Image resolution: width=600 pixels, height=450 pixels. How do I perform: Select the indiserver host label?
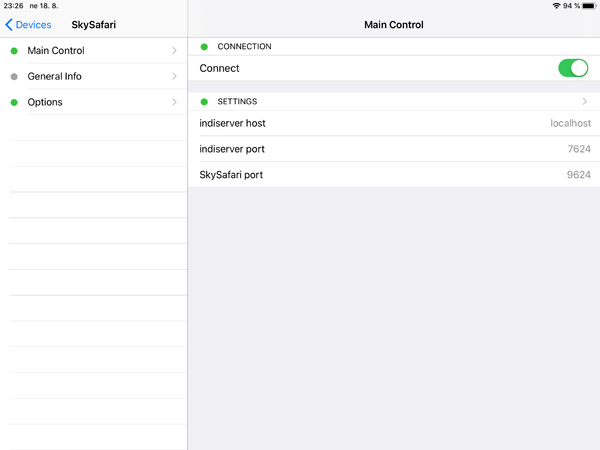click(x=232, y=123)
